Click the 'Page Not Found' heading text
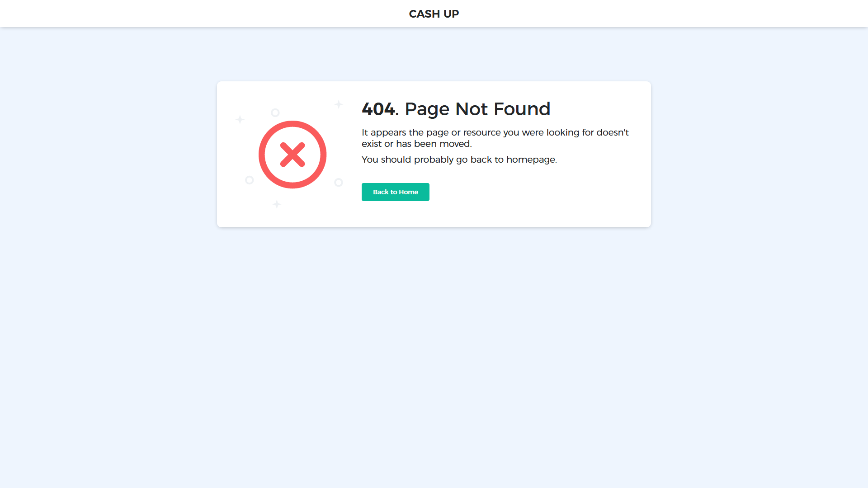 [477, 109]
